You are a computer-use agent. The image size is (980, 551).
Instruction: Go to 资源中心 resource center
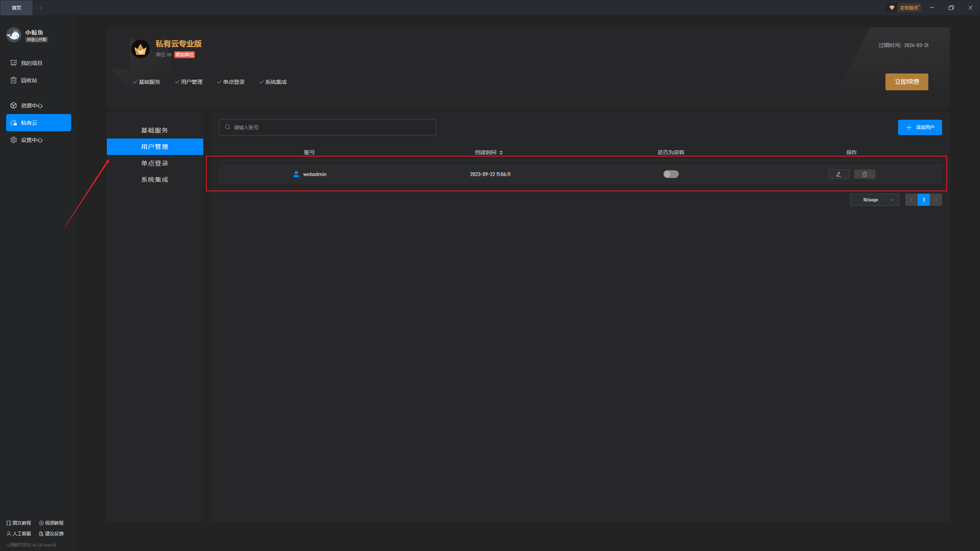pyautogui.click(x=38, y=106)
